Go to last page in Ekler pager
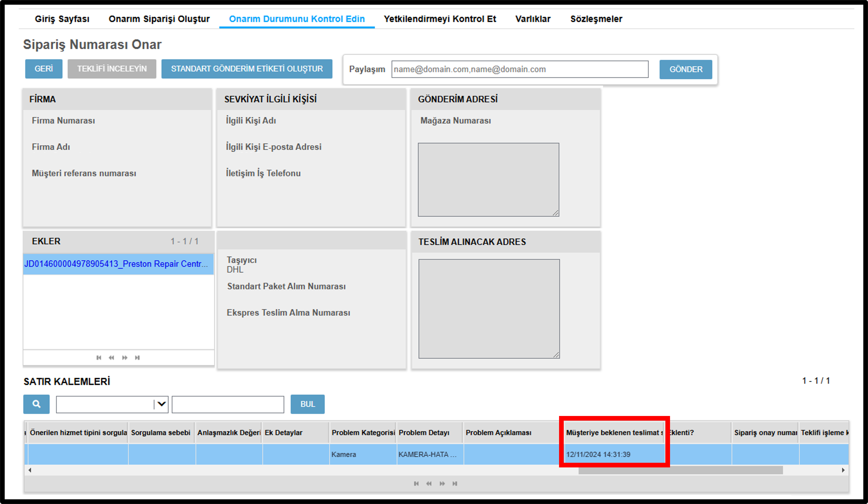Image resolution: width=868 pixels, height=504 pixels. tap(137, 357)
